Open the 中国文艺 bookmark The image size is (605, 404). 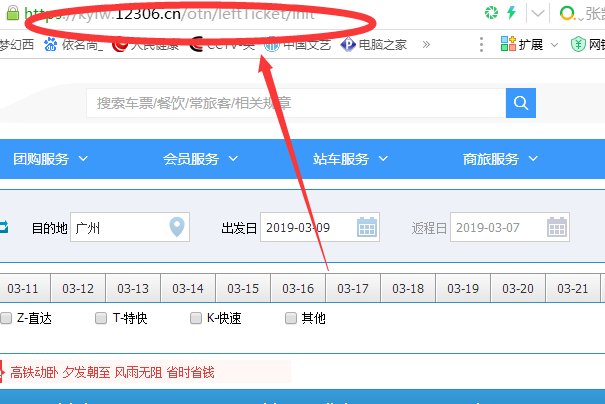point(297,45)
